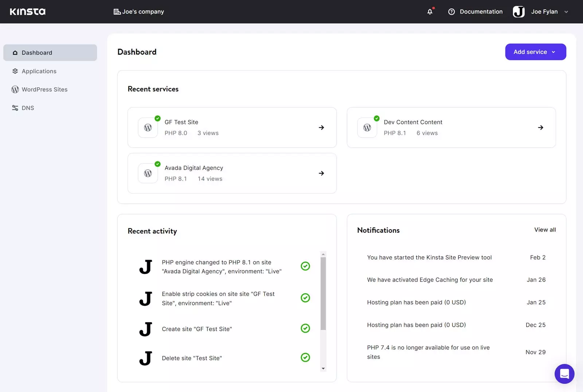
Task: Click GF Test Site green status badge
Action: click(x=157, y=118)
